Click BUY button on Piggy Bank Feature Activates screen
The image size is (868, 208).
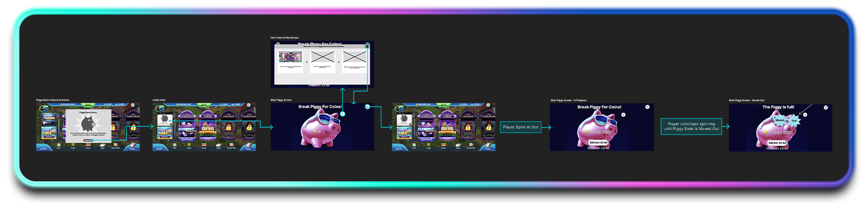88,105
